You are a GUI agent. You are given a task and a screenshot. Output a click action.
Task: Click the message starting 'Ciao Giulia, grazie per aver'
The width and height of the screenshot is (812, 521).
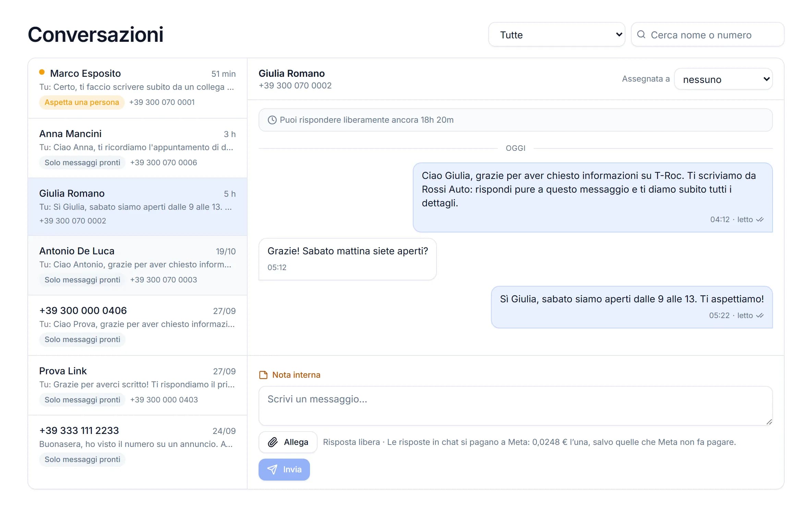tap(593, 197)
